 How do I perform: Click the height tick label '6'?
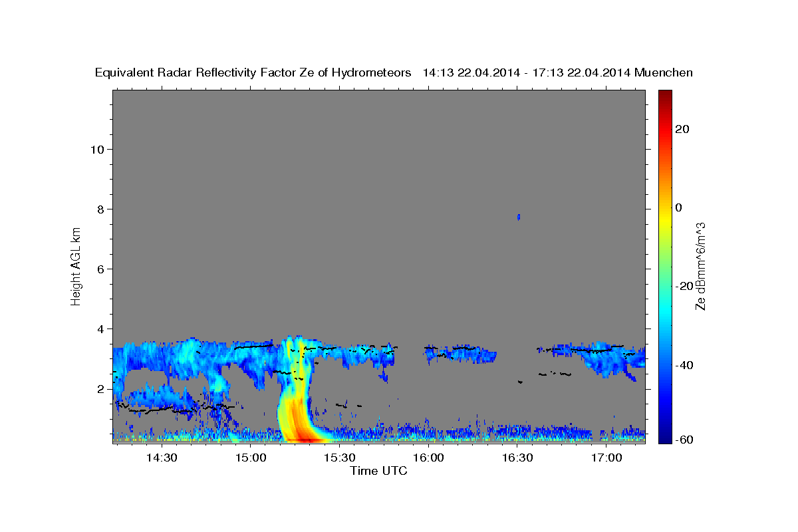100,269
